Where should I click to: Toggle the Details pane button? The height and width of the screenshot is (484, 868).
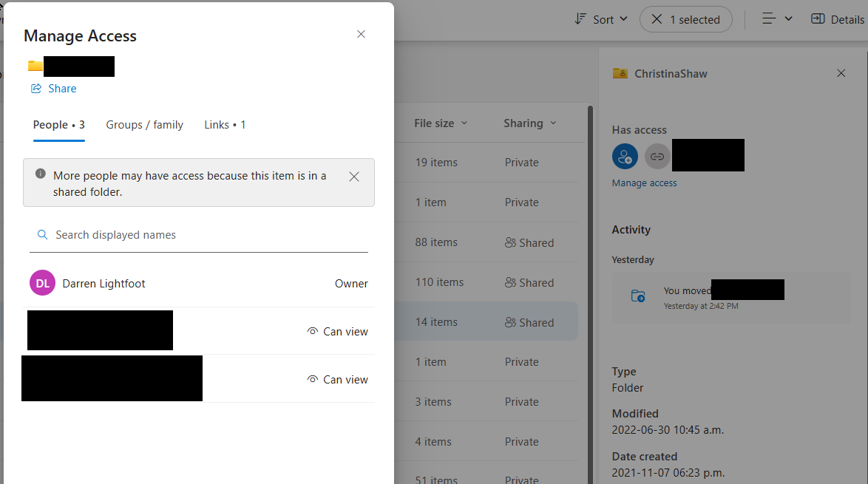(x=838, y=19)
